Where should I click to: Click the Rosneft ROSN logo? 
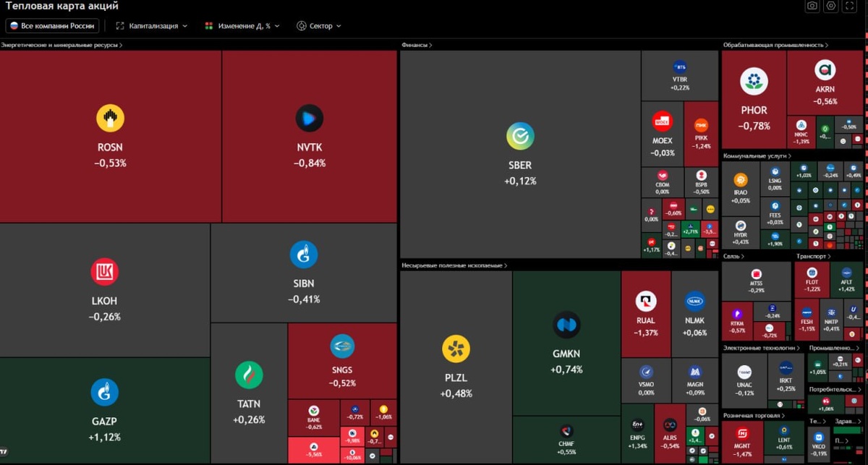click(111, 118)
